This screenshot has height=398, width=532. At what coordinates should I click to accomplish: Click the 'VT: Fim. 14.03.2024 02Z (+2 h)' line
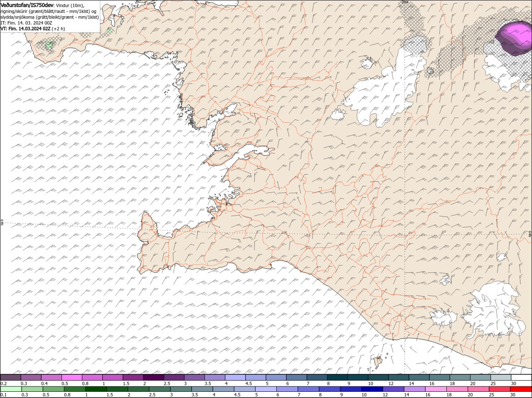click(33, 29)
